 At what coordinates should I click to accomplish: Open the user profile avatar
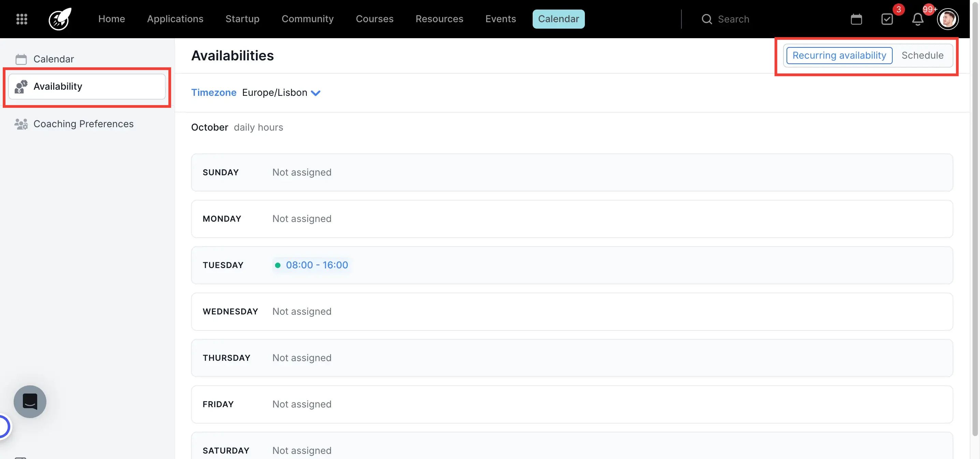pyautogui.click(x=947, y=19)
